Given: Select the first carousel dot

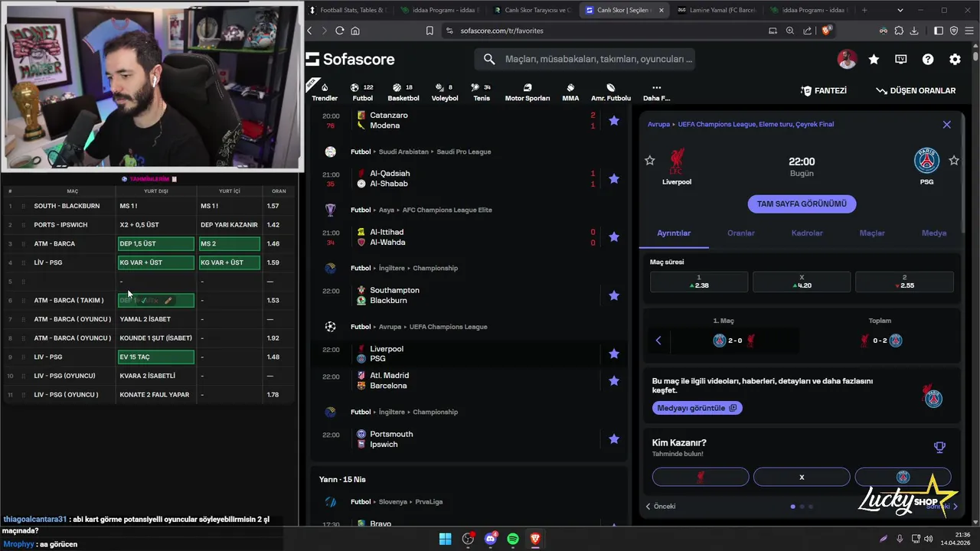Looking at the screenshot, I should pyautogui.click(x=792, y=506).
